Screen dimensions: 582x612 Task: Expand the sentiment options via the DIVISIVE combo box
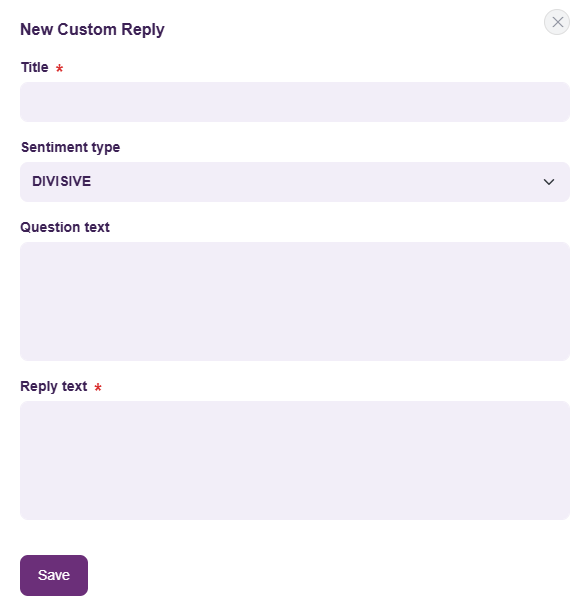point(295,182)
